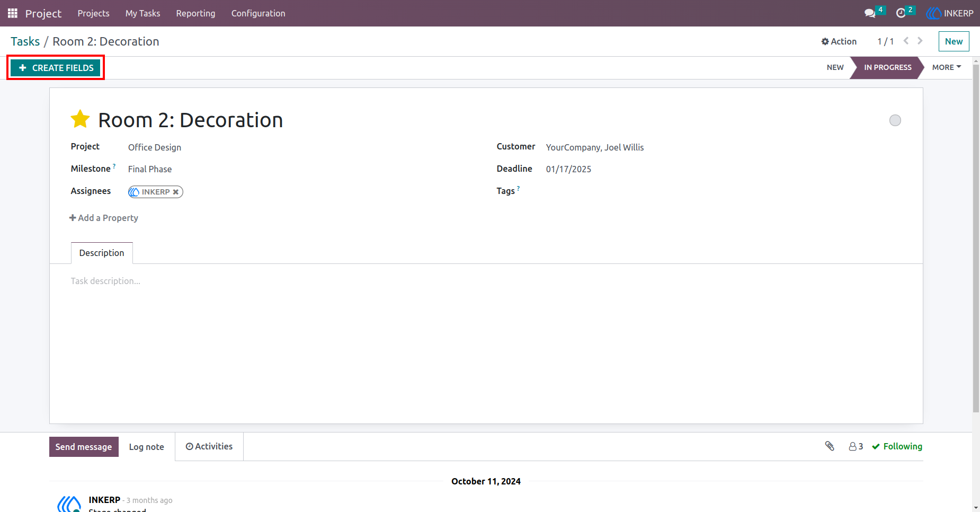
Task: Click the vertical scrollbar
Action: coord(976,239)
